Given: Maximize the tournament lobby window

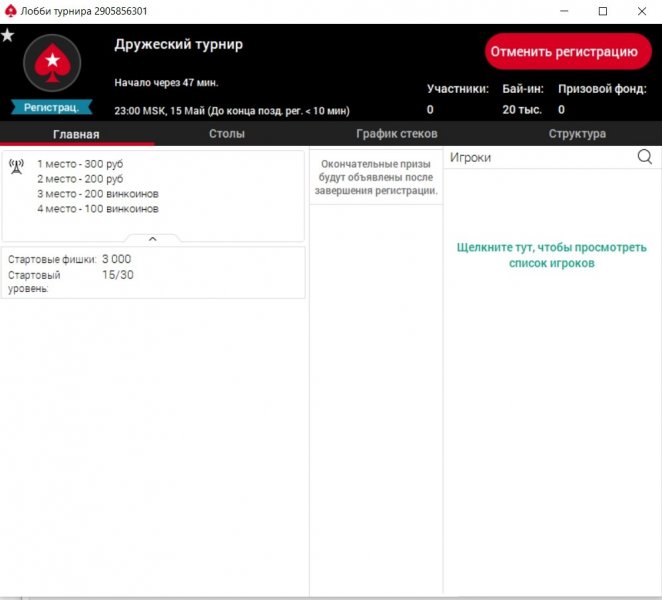Looking at the screenshot, I should (602, 11).
